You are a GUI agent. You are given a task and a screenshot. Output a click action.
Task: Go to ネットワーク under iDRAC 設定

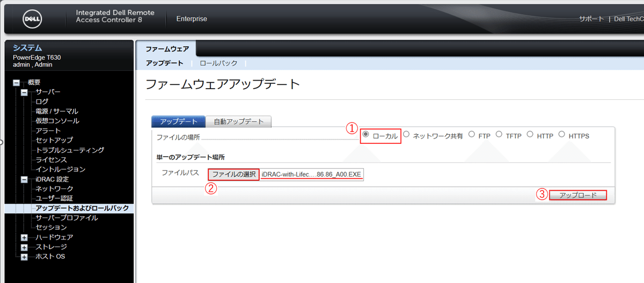pos(54,189)
